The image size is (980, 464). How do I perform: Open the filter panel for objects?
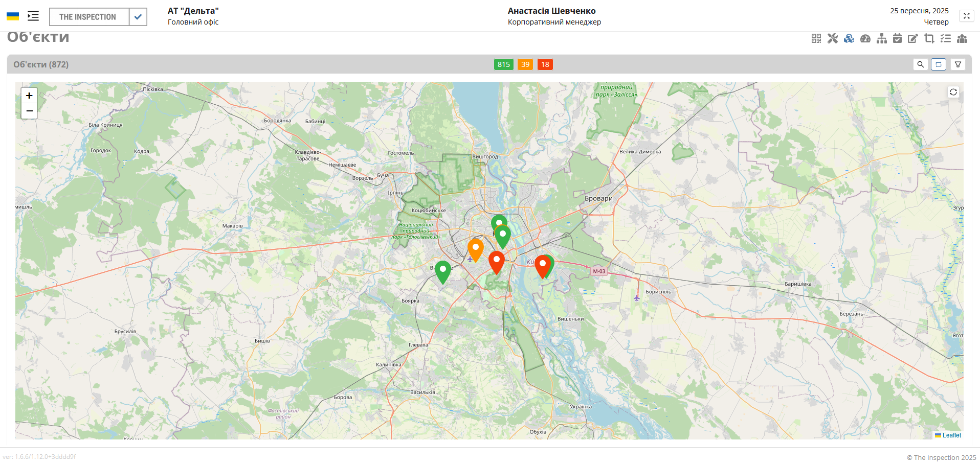coord(959,64)
